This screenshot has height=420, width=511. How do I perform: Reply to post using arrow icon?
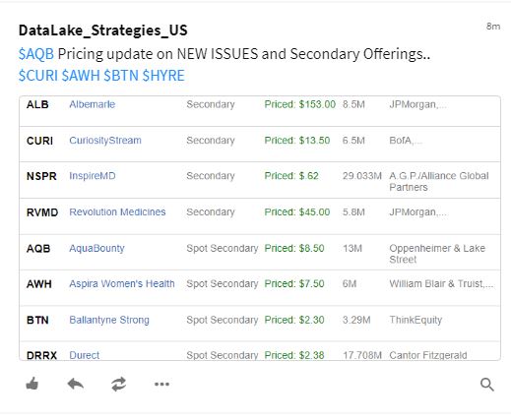click(x=75, y=384)
